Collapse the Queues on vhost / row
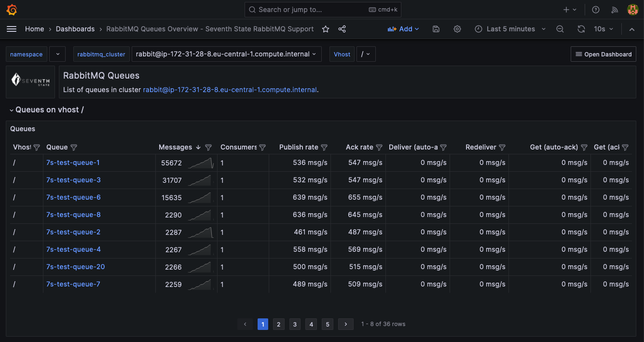The width and height of the screenshot is (644, 342). tap(12, 110)
